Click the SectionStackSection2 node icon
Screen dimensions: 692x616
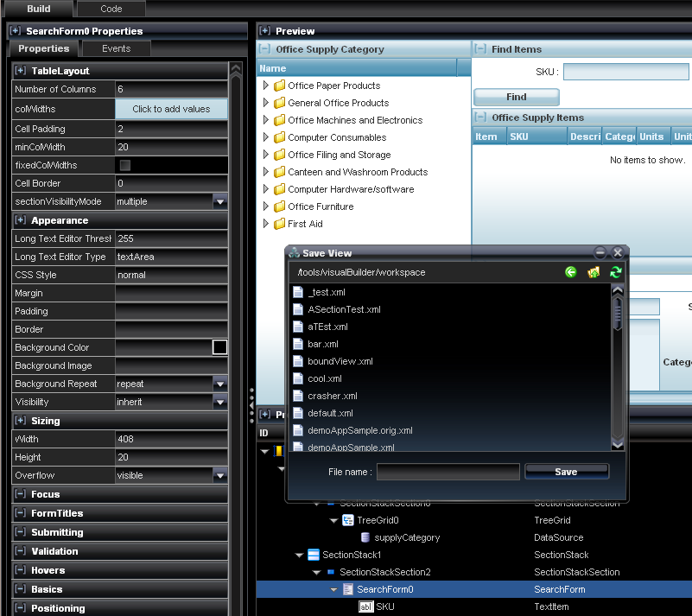(x=331, y=572)
